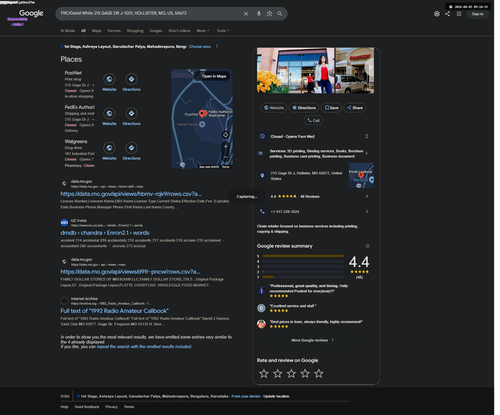Start voice search with the microphone icon

coord(259,14)
